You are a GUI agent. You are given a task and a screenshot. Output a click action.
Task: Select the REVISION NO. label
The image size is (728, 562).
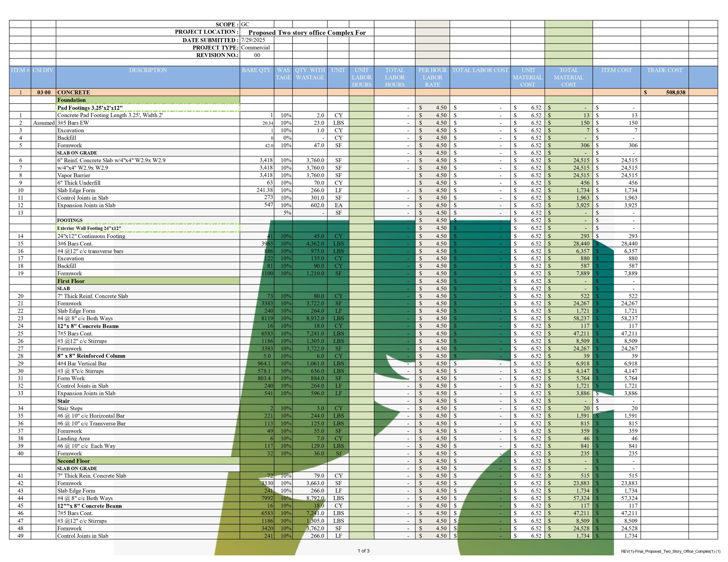[217, 55]
